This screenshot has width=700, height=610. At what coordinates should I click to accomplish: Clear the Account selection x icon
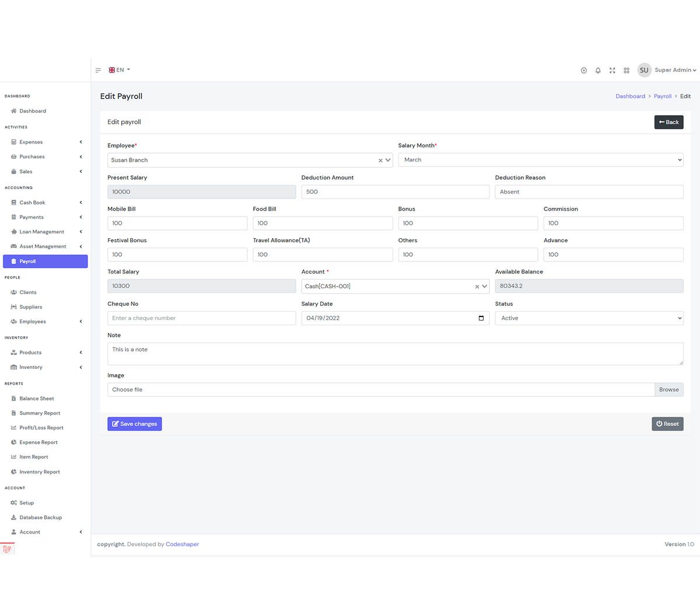pyautogui.click(x=477, y=287)
